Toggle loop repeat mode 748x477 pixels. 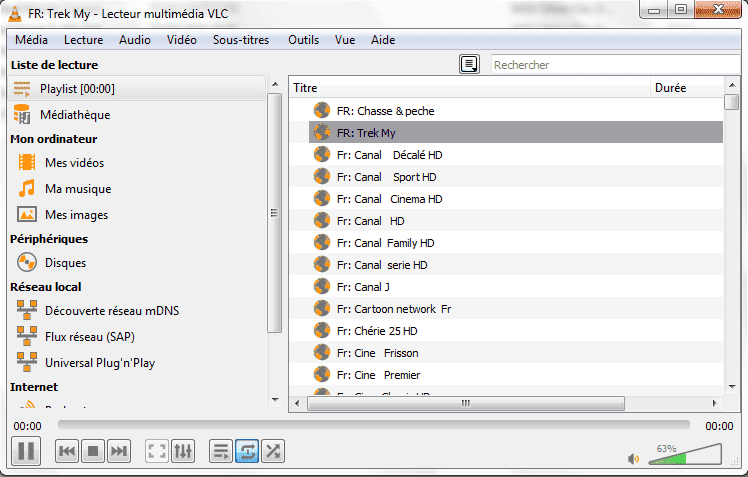(247, 451)
